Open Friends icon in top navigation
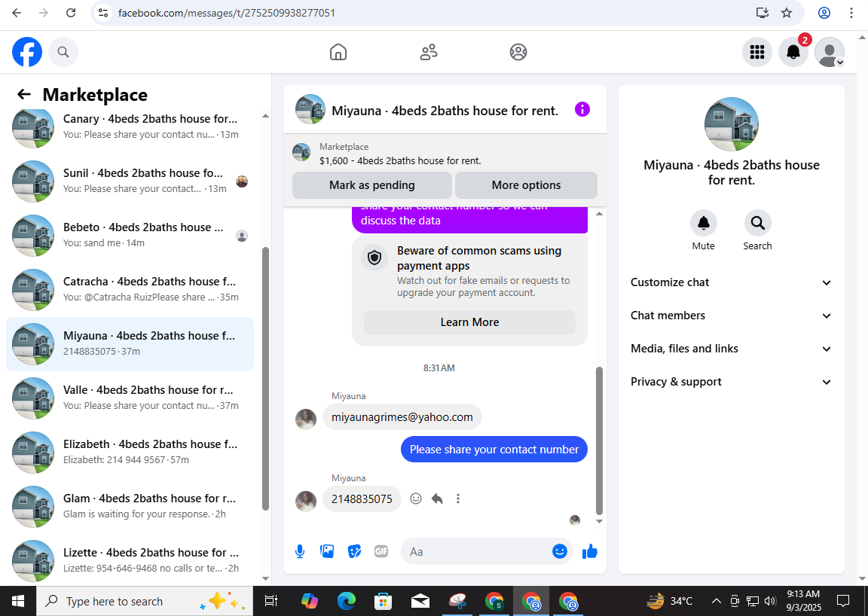The width and height of the screenshot is (868, 616). (x=429, y=52)
